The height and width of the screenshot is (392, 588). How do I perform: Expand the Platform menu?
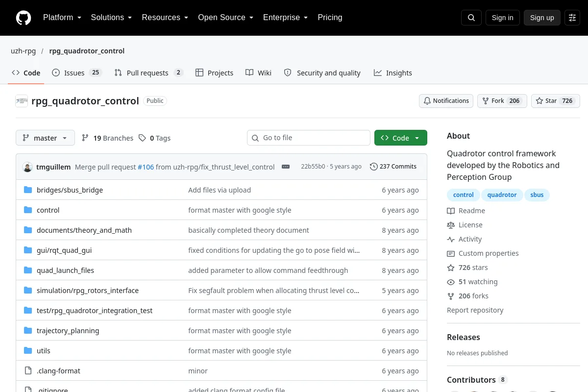click(62, 18)
